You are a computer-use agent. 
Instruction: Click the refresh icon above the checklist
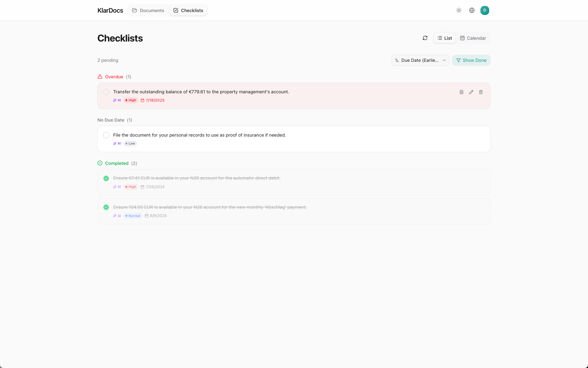[x=425, y=38]
